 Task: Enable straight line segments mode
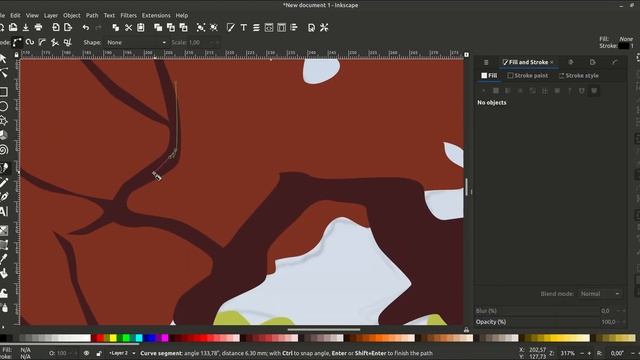coord(55,42)
